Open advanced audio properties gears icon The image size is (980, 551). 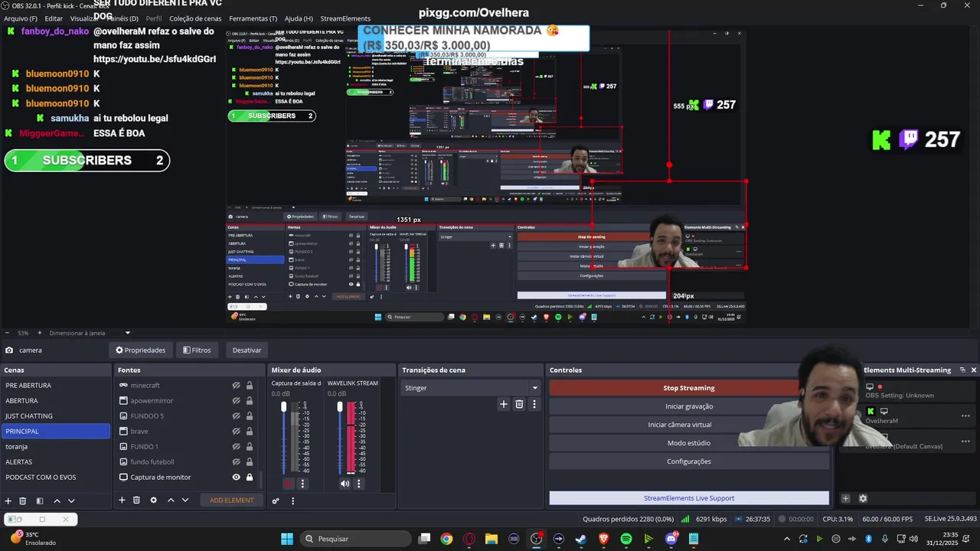click(x=276, y=501)
